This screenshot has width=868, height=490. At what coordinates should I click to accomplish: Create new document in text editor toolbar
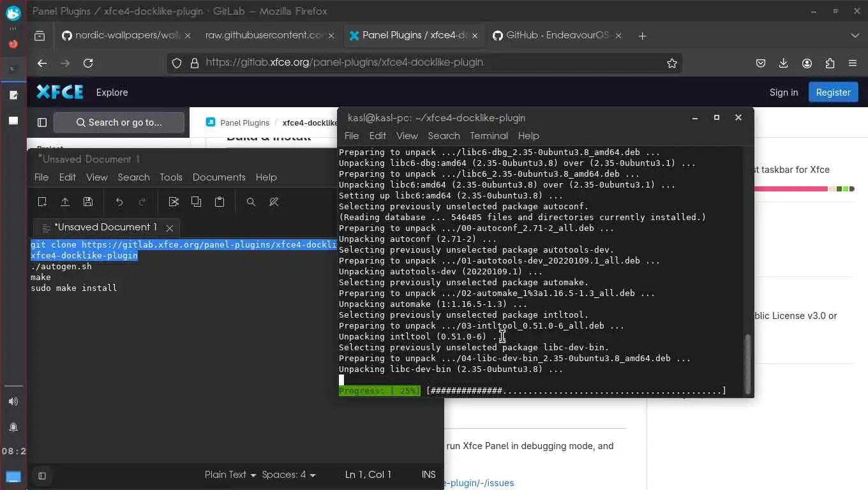point(42,202)
